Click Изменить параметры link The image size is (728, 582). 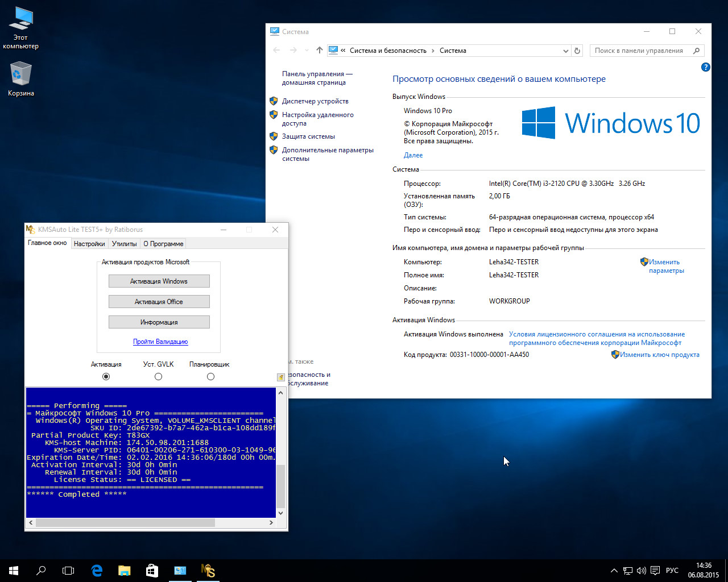pyautogui.click(x=666, y=266)
